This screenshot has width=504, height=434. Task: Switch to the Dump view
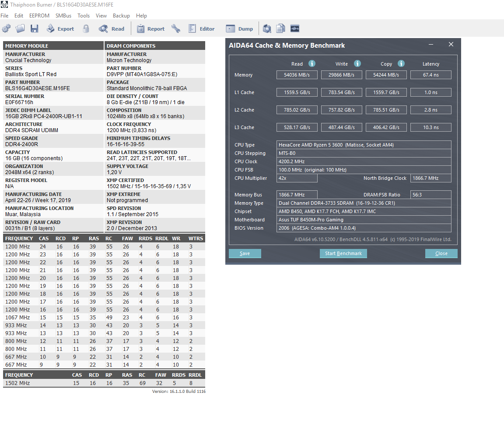[239, 28]
